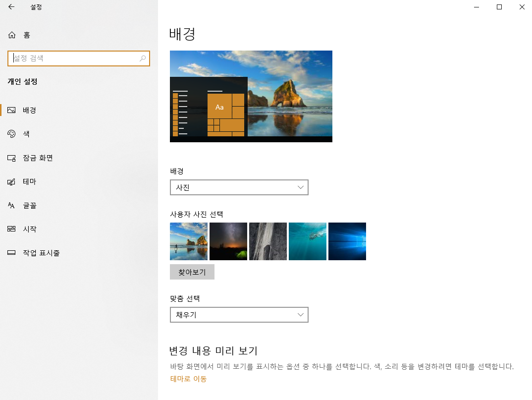The width and height of the screenshot is (532, 400).
Task: Open the 작업 표시줄 settings label
Action: click(x=41, y=253)
